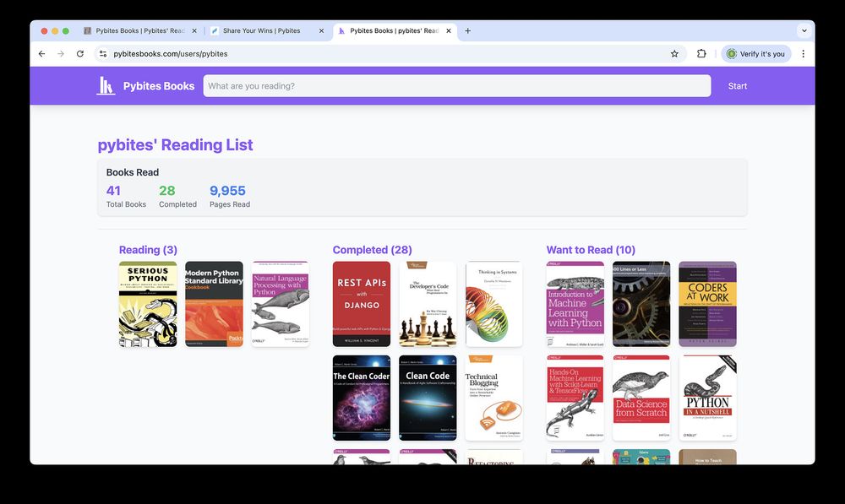The image size is (845, 504).
Task: Close the first Pybites Books tab
Action: pos(194,30)
